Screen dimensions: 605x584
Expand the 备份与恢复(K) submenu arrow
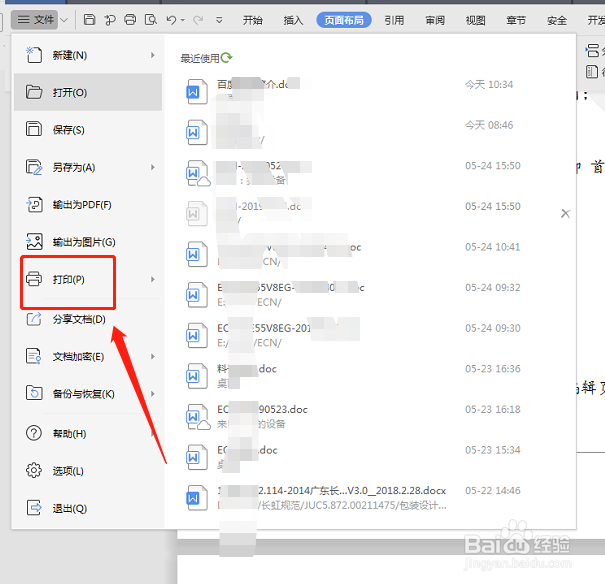tap(153, 394)
